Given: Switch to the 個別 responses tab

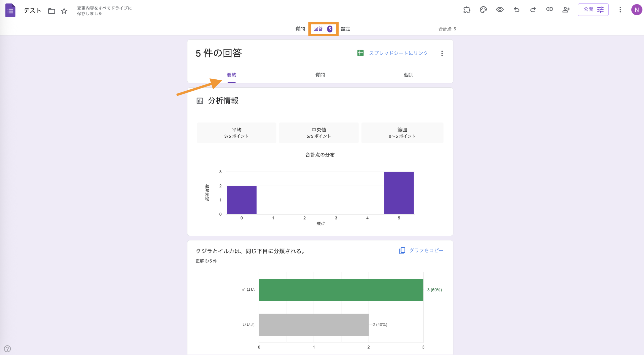Looking at the screenshot, I should (x=408, y=75).
